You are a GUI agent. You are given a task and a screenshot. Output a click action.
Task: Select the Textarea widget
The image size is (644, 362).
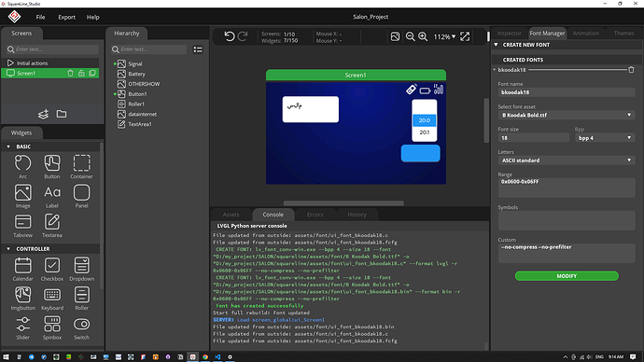pos(52,226)
